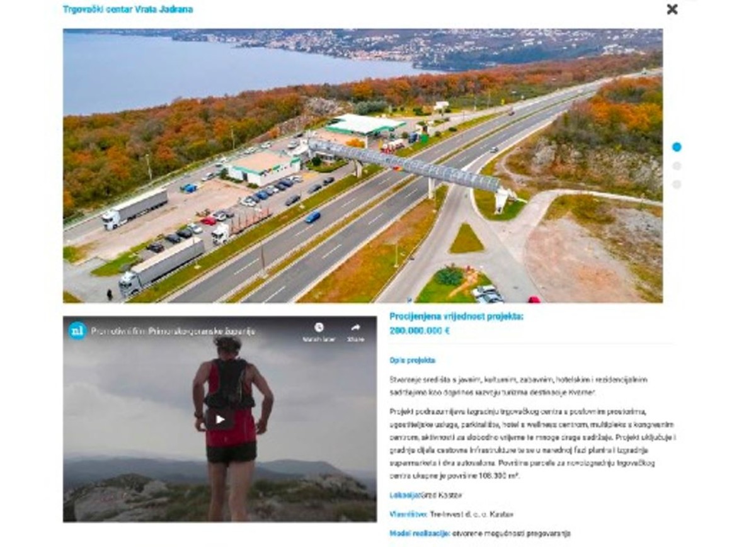Open the Promotivni film video title link

click(173, 331)
